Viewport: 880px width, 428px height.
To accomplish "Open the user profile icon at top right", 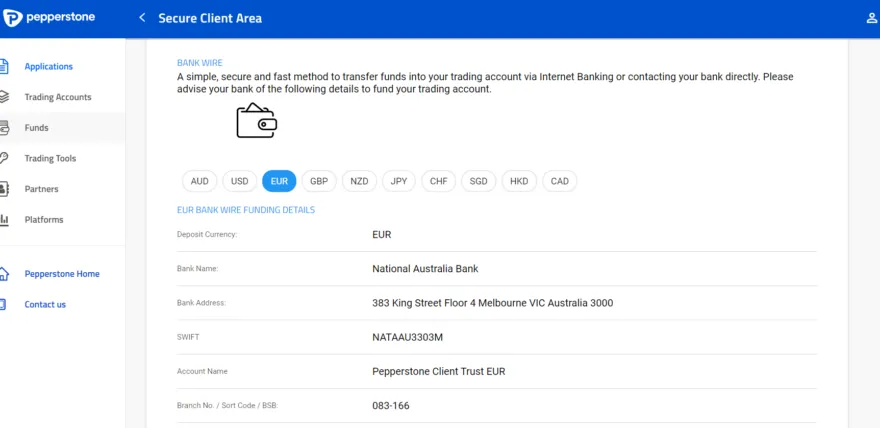I will [x=871, y=18].
